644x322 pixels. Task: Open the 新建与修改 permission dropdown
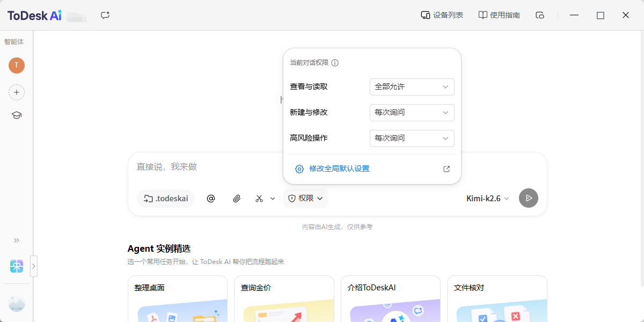[x=412, y=113]
